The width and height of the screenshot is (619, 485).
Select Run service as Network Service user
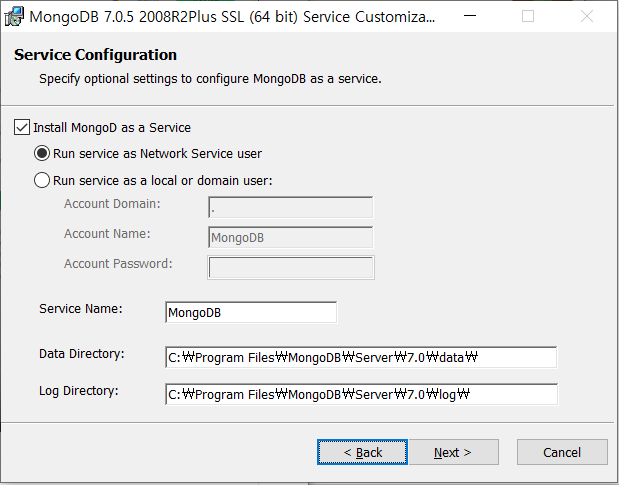(42, 154)
